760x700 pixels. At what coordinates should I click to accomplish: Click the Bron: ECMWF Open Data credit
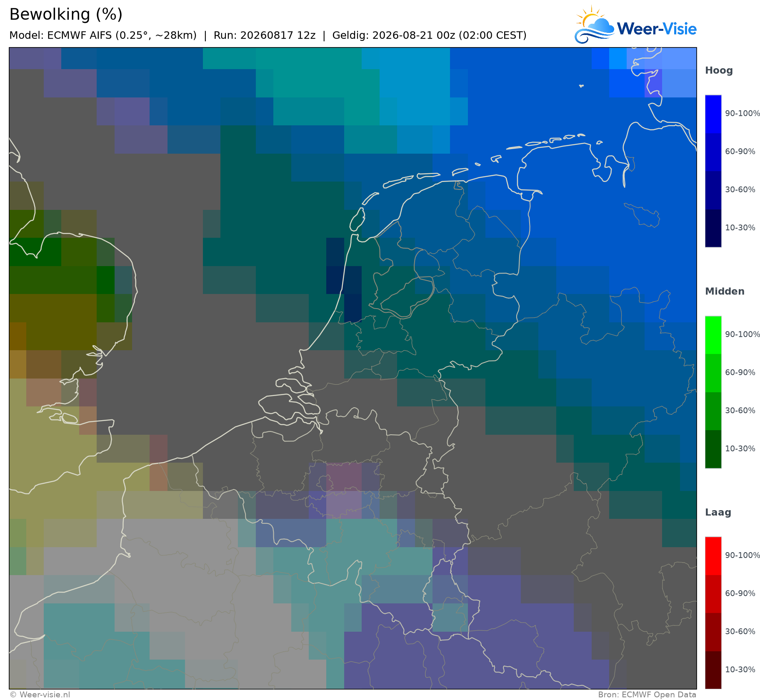coord(647,695)
